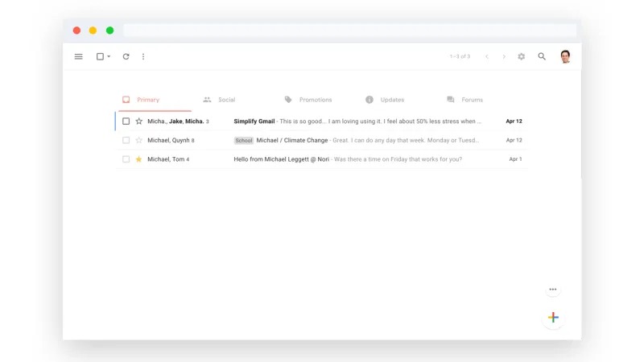Click the 1–3 of 3 counter
The image size is (644, 362).
click(460, 56)
